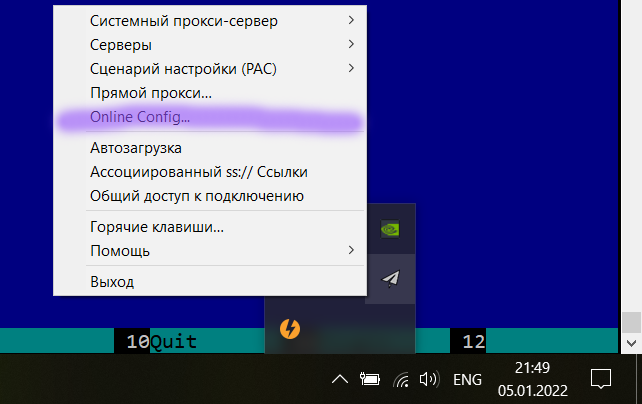
Task: Expand arrow next to Сценарий настройки (PAC)
Action: pyautogui.click(x=351, y=68)
